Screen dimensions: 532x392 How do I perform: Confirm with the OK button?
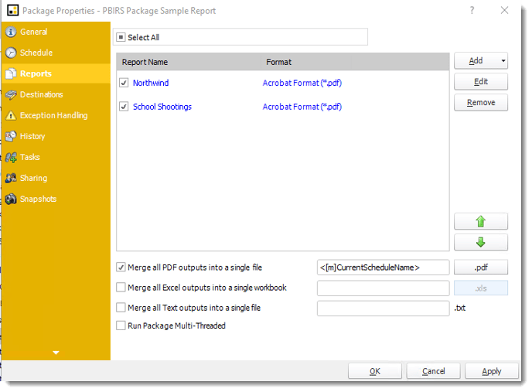click(374, 371)
